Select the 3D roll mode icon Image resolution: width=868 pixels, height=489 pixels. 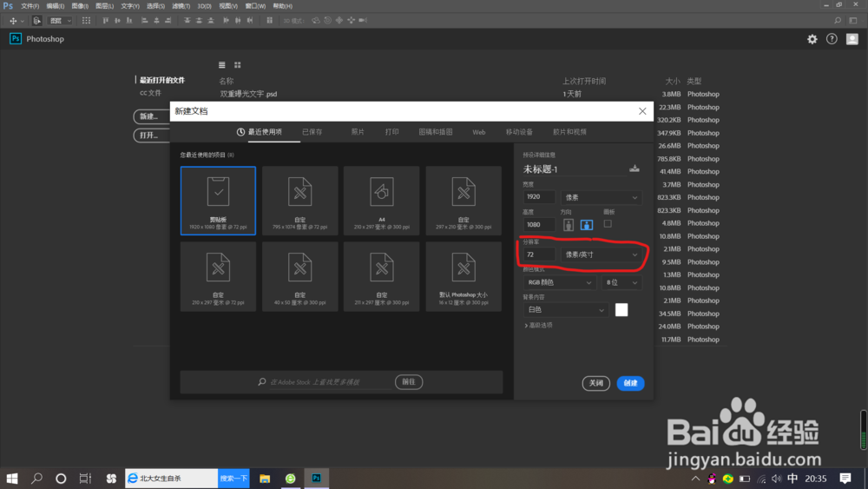coord(328,21)
